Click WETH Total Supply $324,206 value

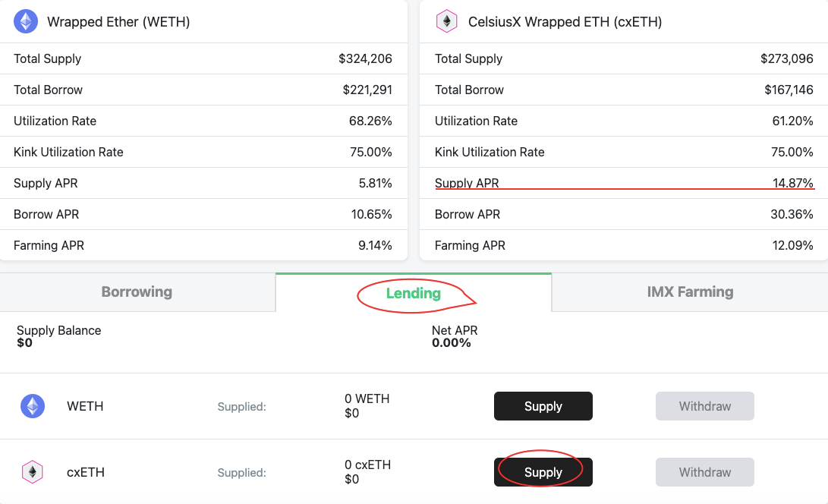pyautogui.click(x=365, y=58)
